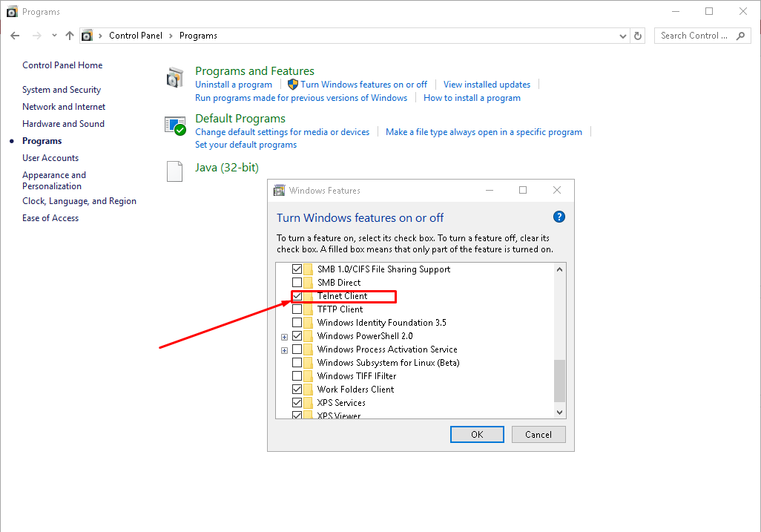Expand chevron before Control Panel in breadcrumb
The image size is (761, 532).
tap(100, 36)
